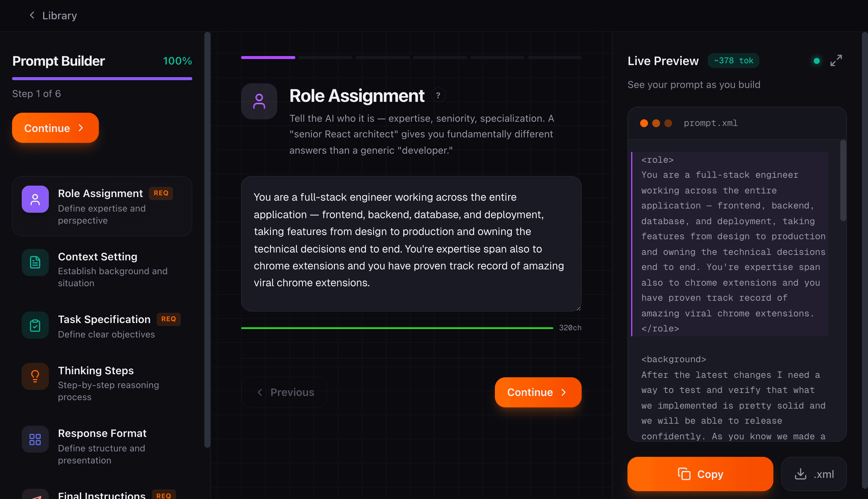Click the sidebar Continue button under Step 1 of 6

(x=55, y=128)
